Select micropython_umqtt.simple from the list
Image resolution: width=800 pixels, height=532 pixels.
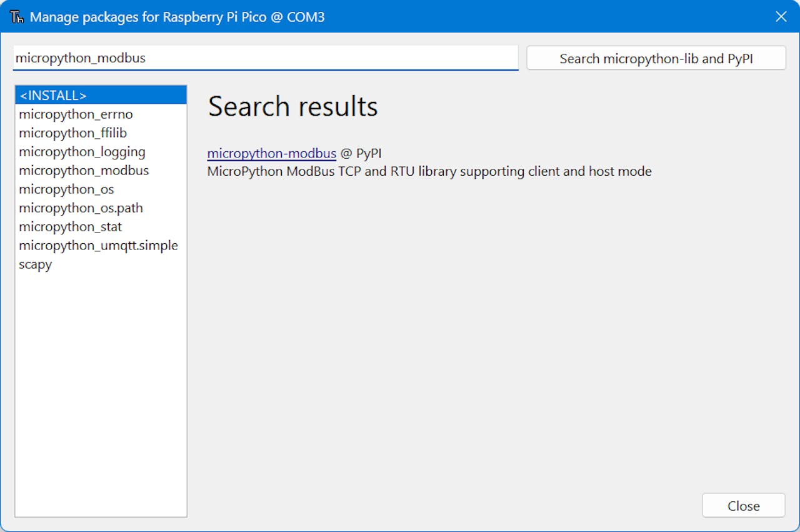click(98, 246)
